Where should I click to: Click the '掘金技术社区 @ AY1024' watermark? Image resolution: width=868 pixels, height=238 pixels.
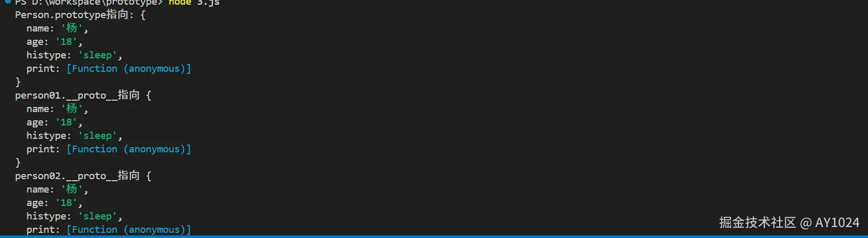tap(789, 223)
